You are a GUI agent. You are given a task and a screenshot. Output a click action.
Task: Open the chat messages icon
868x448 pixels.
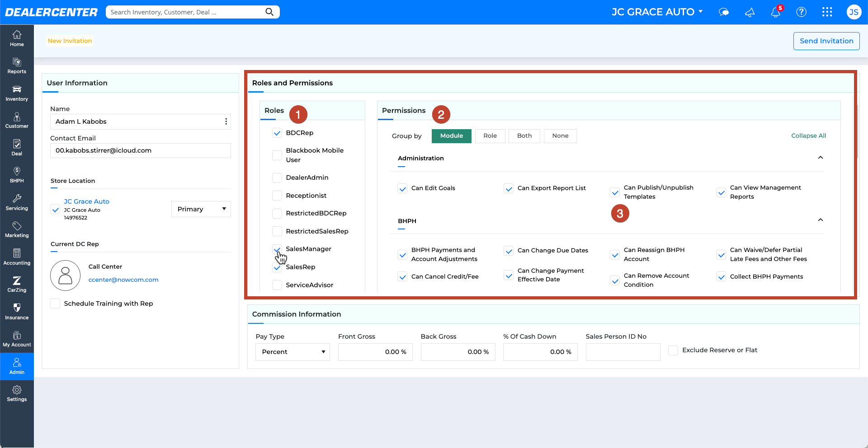724,12
